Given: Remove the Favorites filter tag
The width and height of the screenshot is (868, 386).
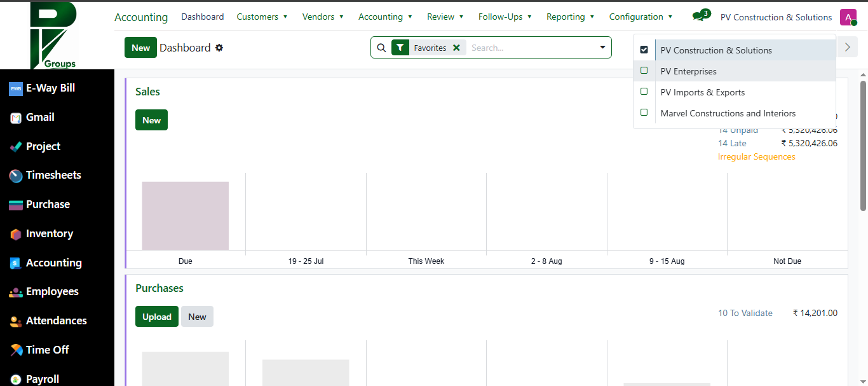Looking at the screenshot, I should pyautogui.click(x=456, y=48).
